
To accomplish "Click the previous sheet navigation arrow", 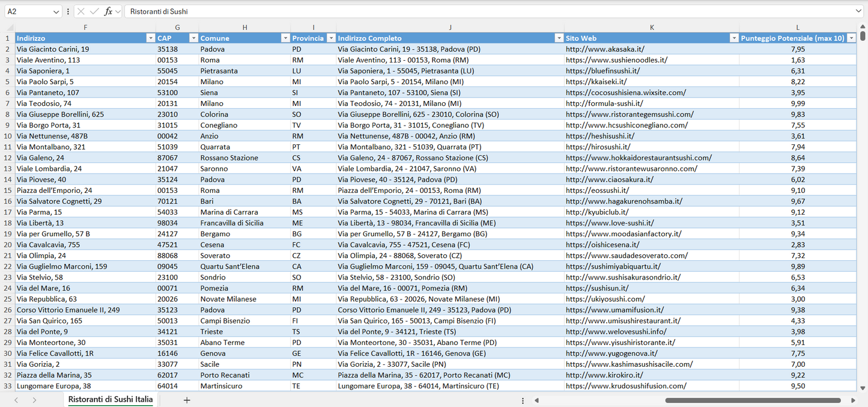I will [16, 399].
